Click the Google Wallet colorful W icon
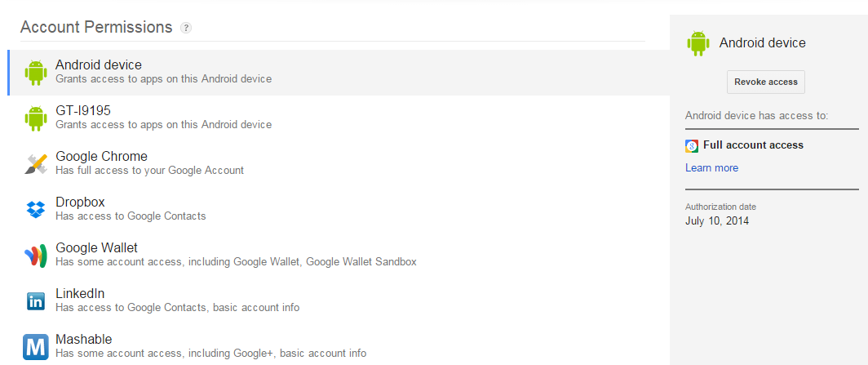Viewport: 868px width, 365px height. coord(35,256)
